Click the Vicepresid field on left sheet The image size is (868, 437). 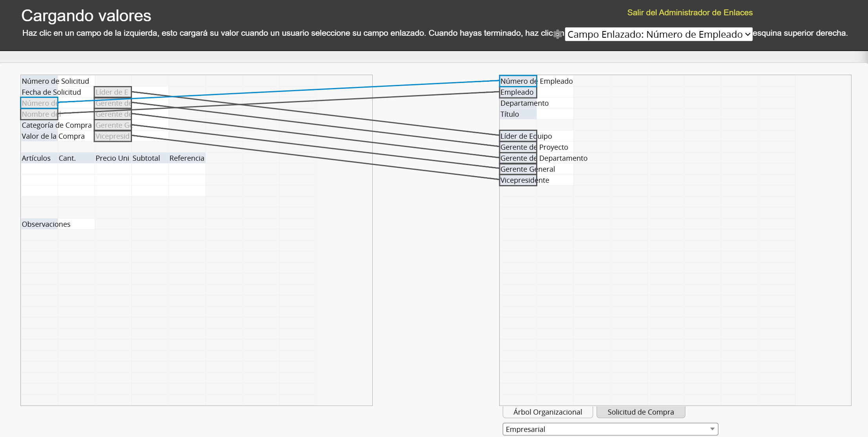pos(113,136)
